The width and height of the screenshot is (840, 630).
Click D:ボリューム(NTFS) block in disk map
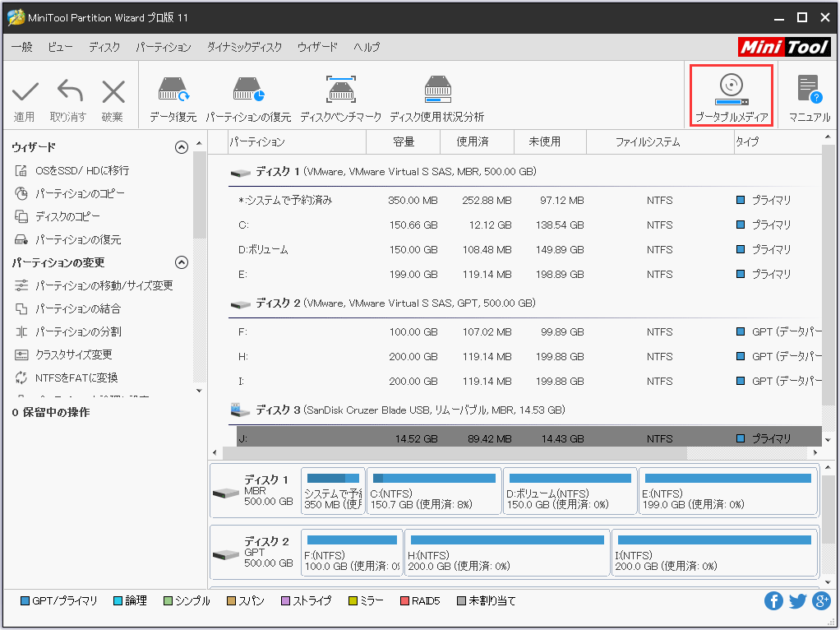pyautogui.click(x=570, y=491)
